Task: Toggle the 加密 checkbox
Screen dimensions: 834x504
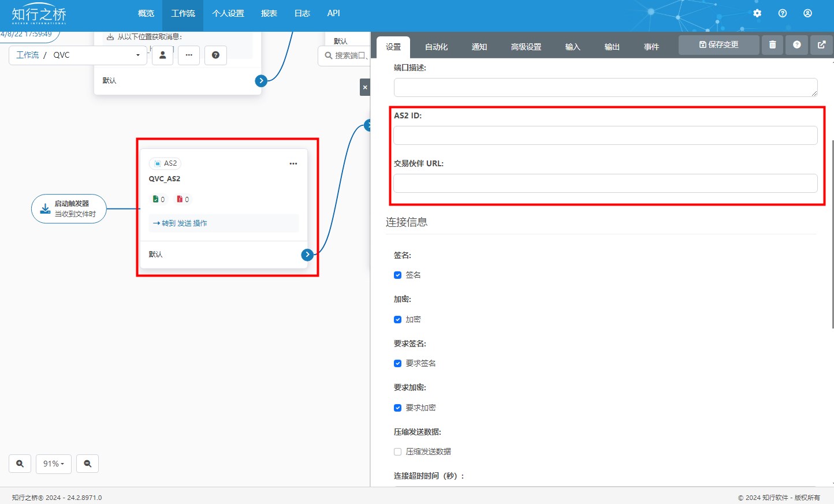Action: pos(397,320)
